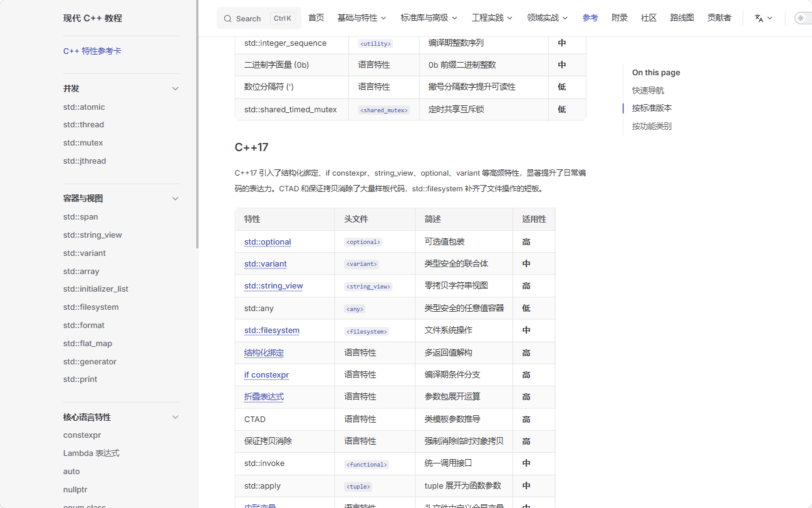Follow the if constexpr table link
Viewport: 812px width, 508px height.
pos(266,375)
